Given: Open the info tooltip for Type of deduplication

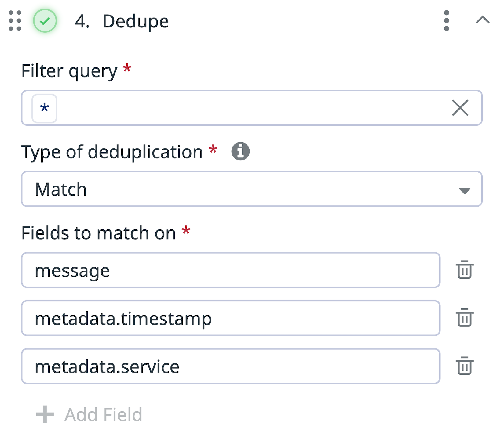Looking at the screenshot, I should (241, 151).
